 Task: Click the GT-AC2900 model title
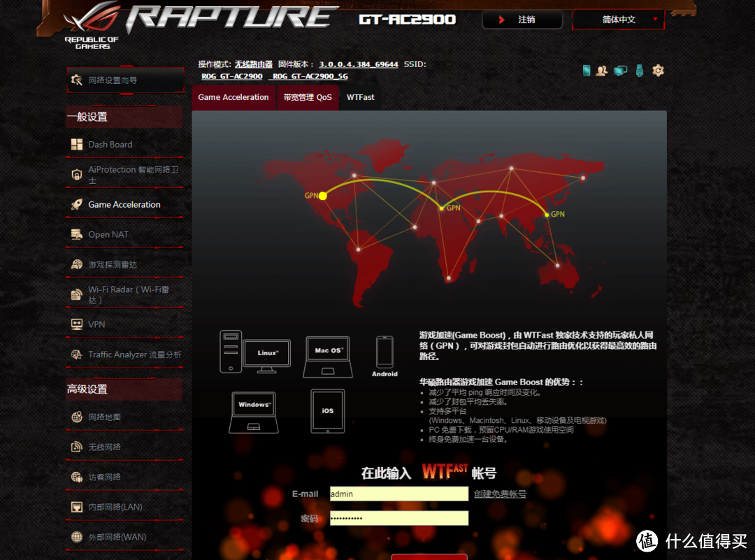pyautogui.click(x=408, y=20)
